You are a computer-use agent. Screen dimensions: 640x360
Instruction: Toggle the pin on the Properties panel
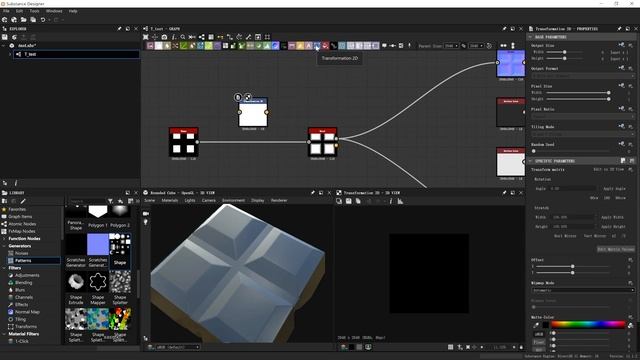pyautogui.click(x=619, y=29)
